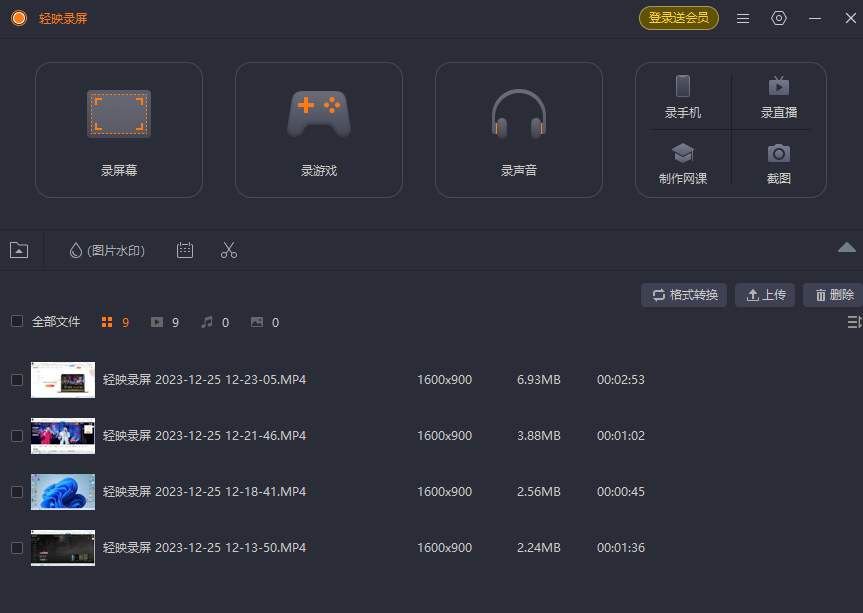This screenshot has height=613, width=863.
Task: Click the 上传 upload button
Action: (x=764, y=295)
